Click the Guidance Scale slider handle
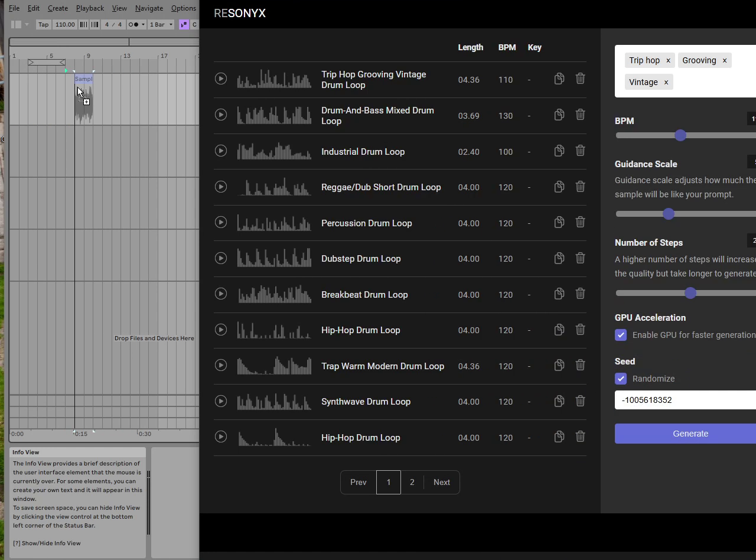This screenshot has height=560, width=756. pyautogui.click(x=669, y=214)
